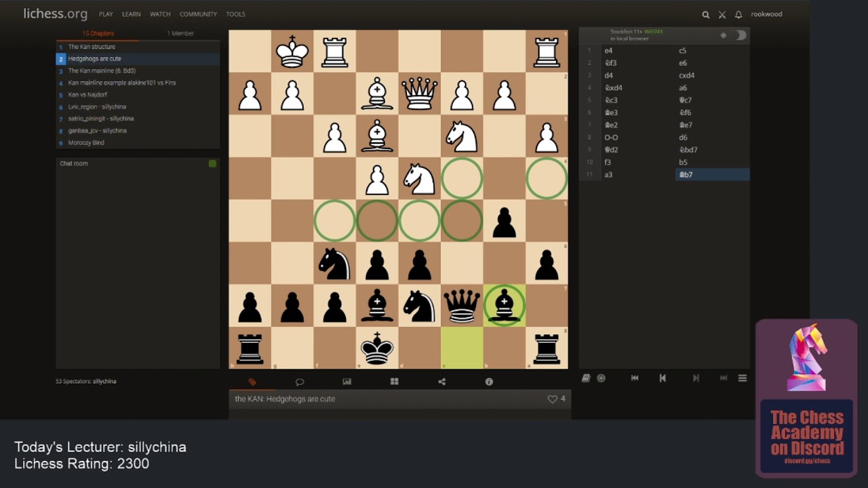Select the lone black pawn on b5
The width and height of the screenshot is (868, 488).
[505, 221]
